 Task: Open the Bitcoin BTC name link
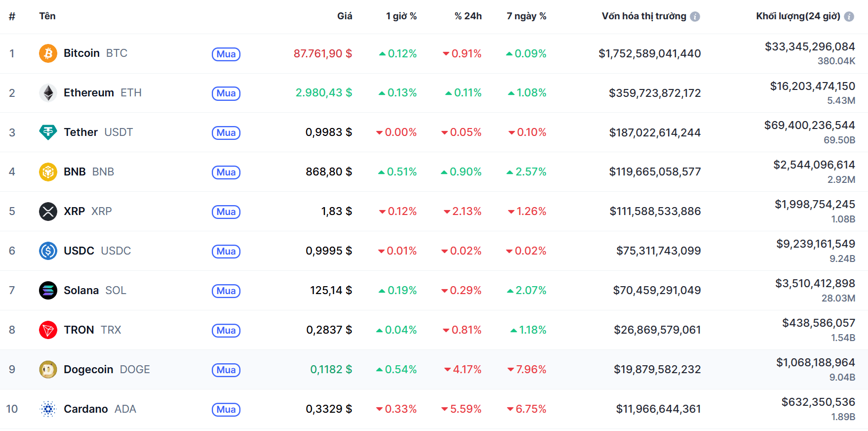95,53
